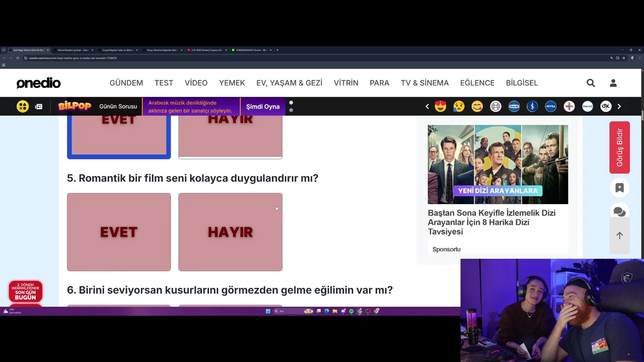
Task: Open the EV, YAŞAM & GEZİ menu
Action: [x=289, y=83]
